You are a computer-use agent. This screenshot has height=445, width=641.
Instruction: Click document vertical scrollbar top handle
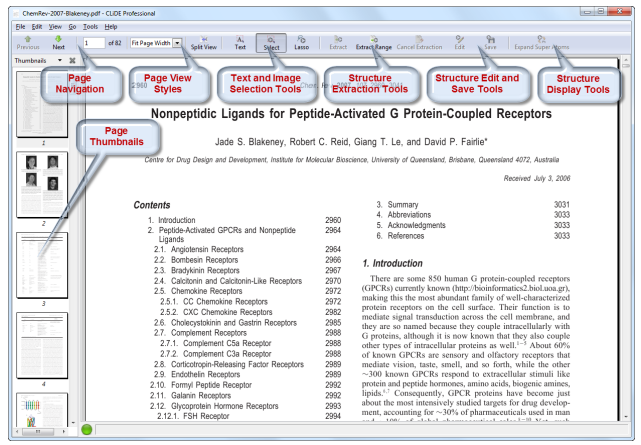coord(626,64)
